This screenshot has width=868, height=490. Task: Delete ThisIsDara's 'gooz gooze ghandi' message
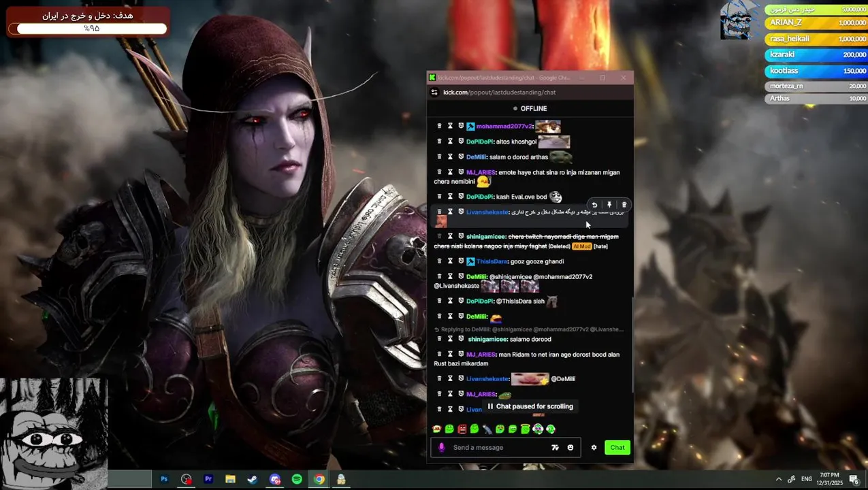[x=439, y=261]
